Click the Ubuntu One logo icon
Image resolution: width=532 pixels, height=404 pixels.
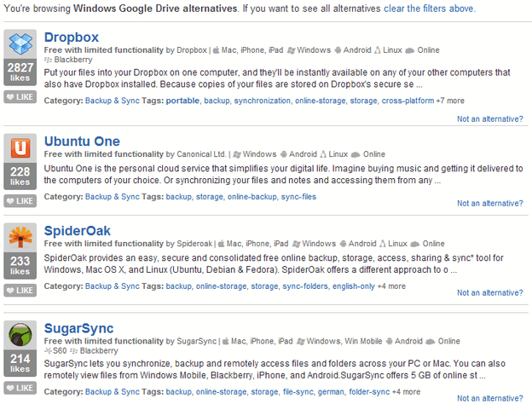[x=20, y=149]
